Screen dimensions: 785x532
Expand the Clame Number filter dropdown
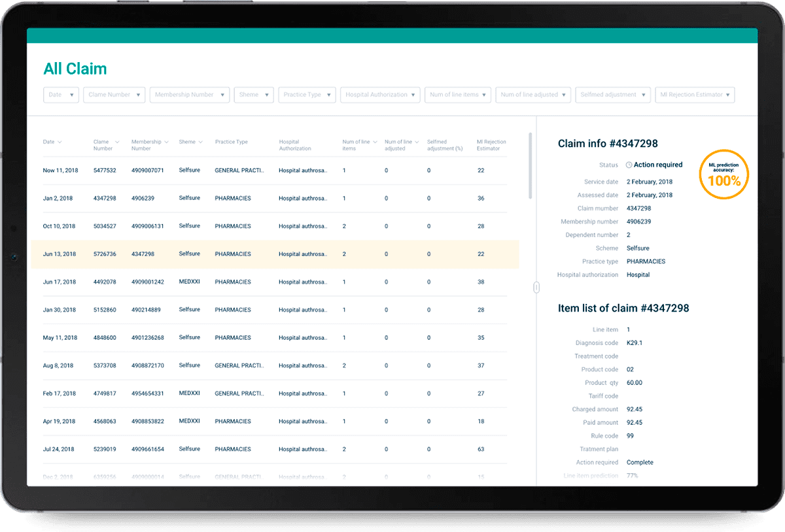(x=114, y=95)
